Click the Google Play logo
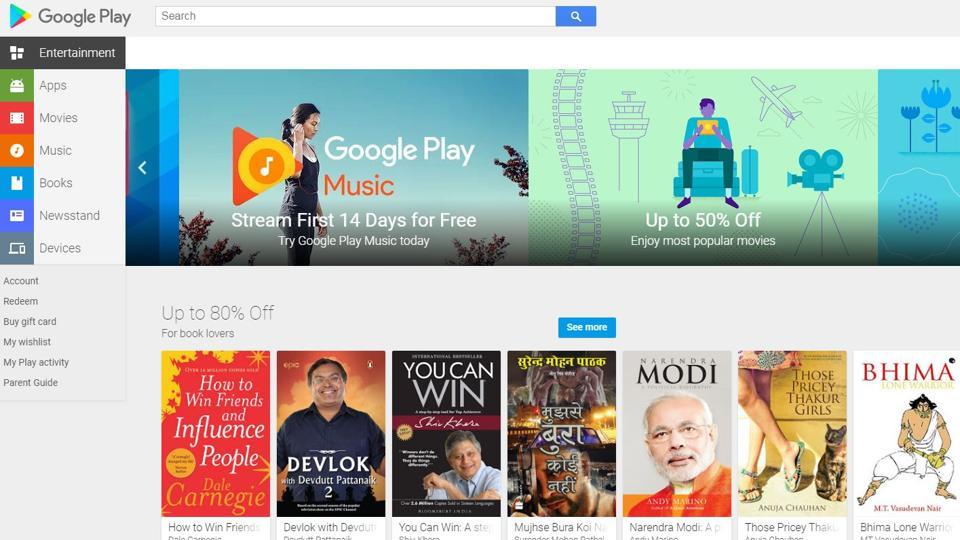 tap(70, 17)
